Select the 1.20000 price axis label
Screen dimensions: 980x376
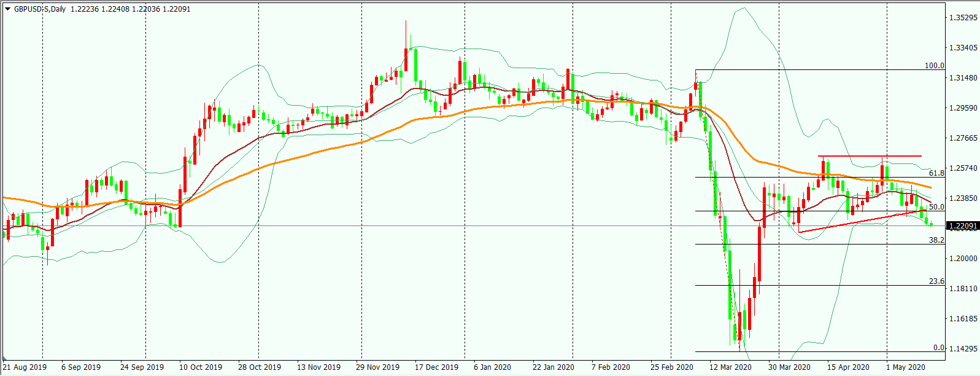(963, 259)
